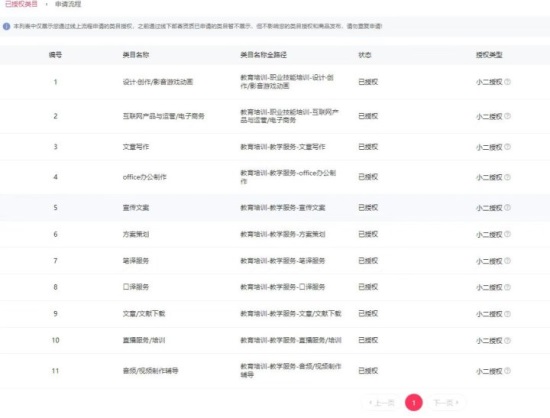
Task: Switch to the 申请流程 tab
Action: (68, 4)
